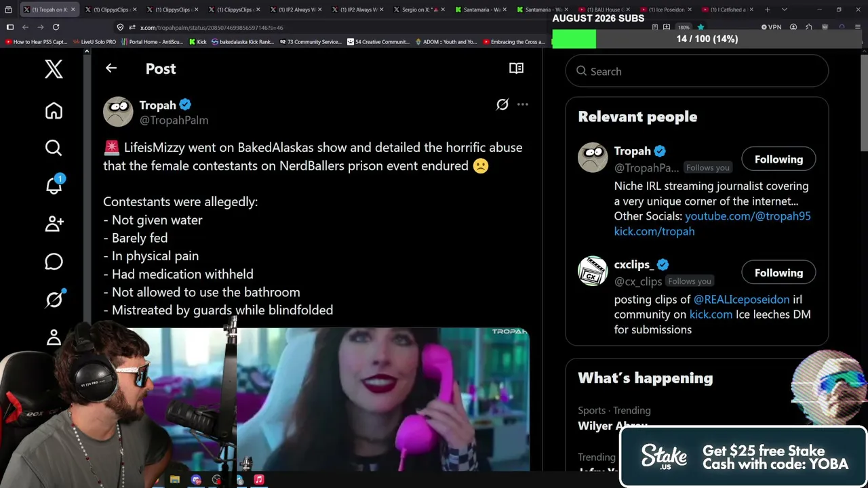Open the Notifications bell
This screenshot has height=488, width=868.
(x=54, y=185)
